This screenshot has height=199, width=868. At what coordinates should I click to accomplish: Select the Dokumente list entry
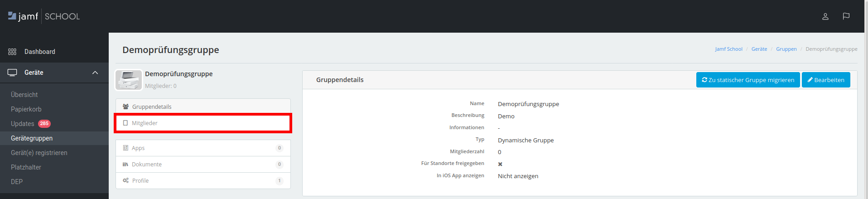coord(146,165)
